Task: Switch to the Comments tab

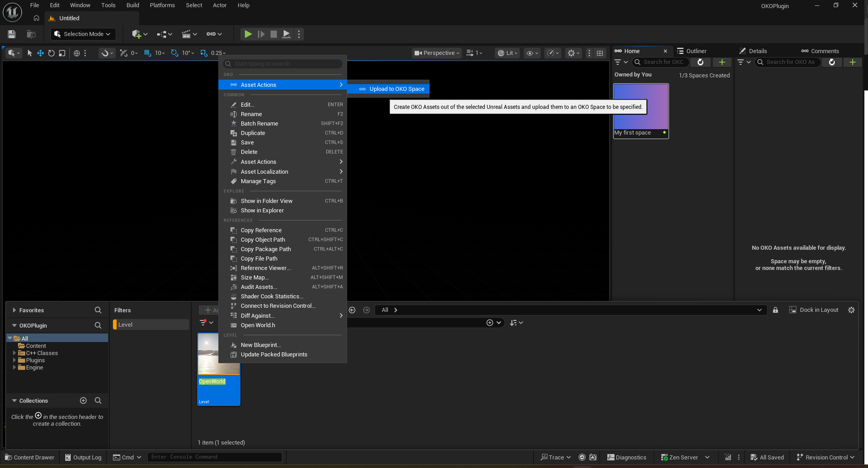Action: pos(820,51)
